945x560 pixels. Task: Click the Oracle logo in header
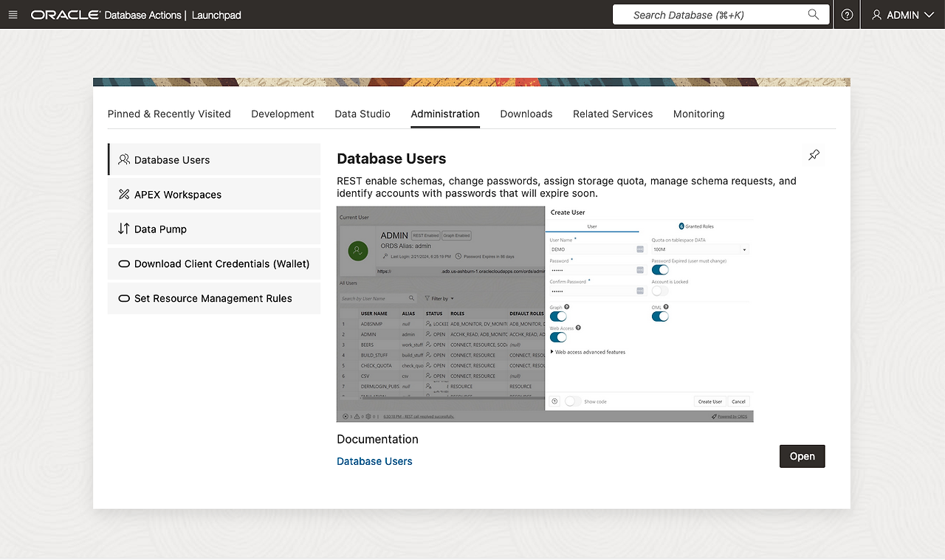[65, 15]
